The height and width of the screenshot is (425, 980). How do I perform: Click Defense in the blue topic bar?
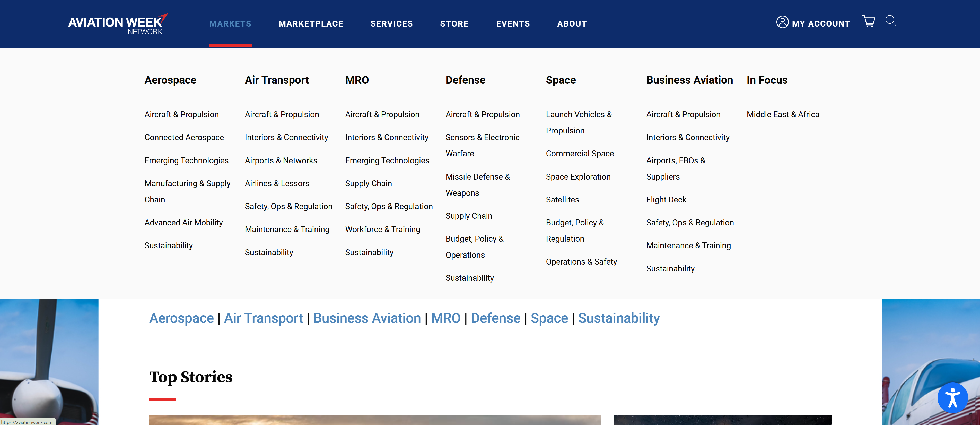click(495, 318)
